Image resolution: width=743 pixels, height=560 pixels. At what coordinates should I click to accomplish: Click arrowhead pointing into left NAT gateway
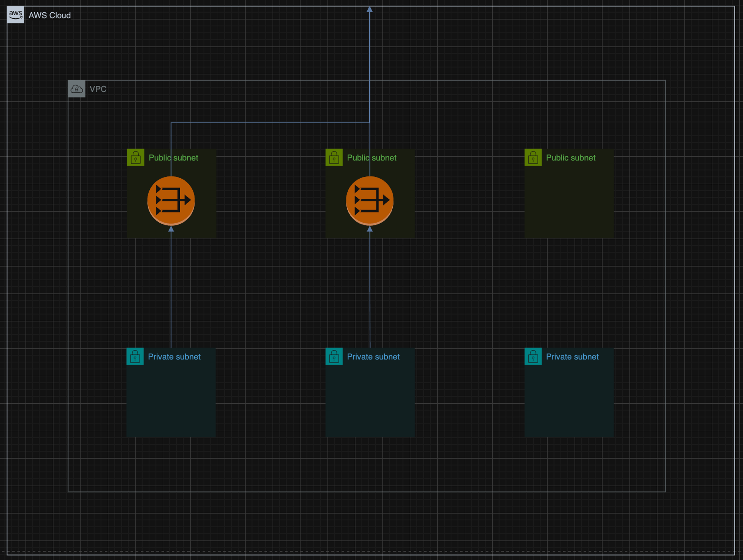(171, 229)
